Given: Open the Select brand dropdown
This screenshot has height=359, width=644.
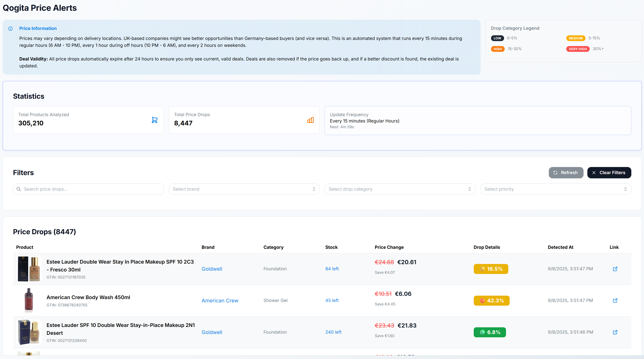Looking at the screenshot, I should (244, 189).
